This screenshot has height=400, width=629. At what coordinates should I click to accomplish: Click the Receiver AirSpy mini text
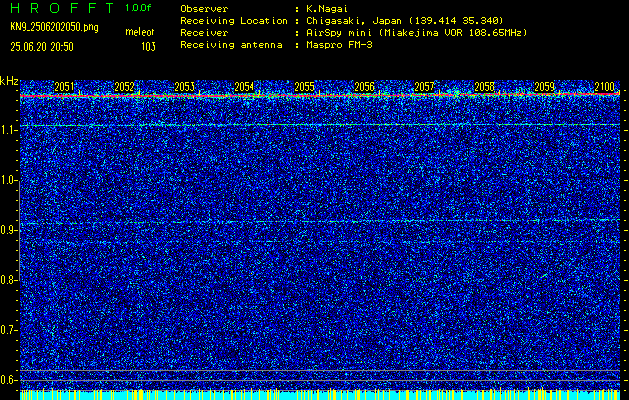click(x=416, y=33)
